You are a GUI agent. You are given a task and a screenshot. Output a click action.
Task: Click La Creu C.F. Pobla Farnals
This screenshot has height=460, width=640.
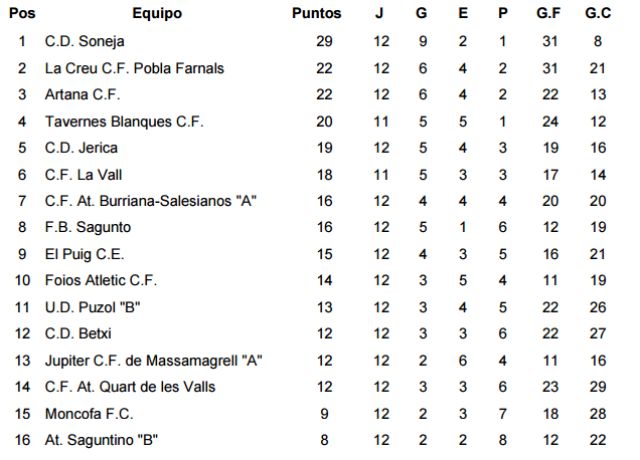click(134, 68)
